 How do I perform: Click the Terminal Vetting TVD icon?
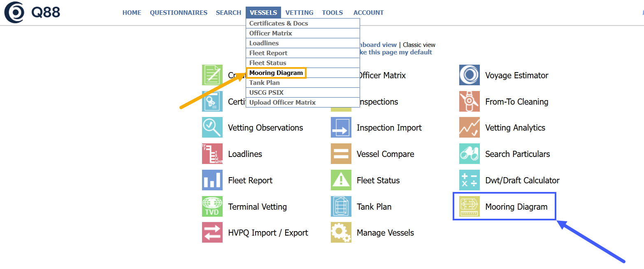point(212,207)
